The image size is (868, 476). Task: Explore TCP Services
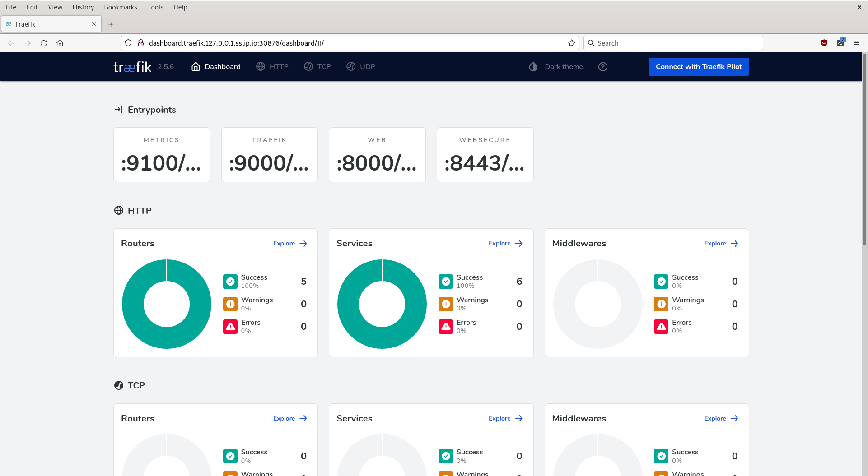[x=506, y=418]
